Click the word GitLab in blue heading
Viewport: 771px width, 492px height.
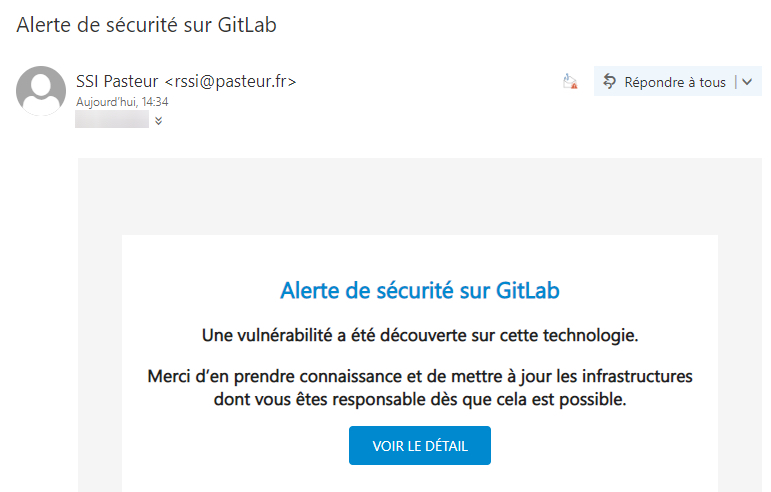coord(527,291)
